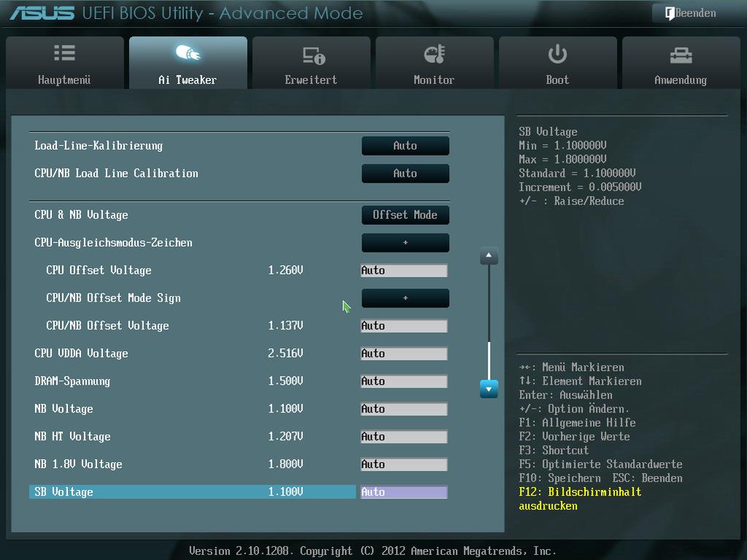Screen dimensions: 747x560
Task: Click the SB Voltage help title
Action: (x=548, y=131)
